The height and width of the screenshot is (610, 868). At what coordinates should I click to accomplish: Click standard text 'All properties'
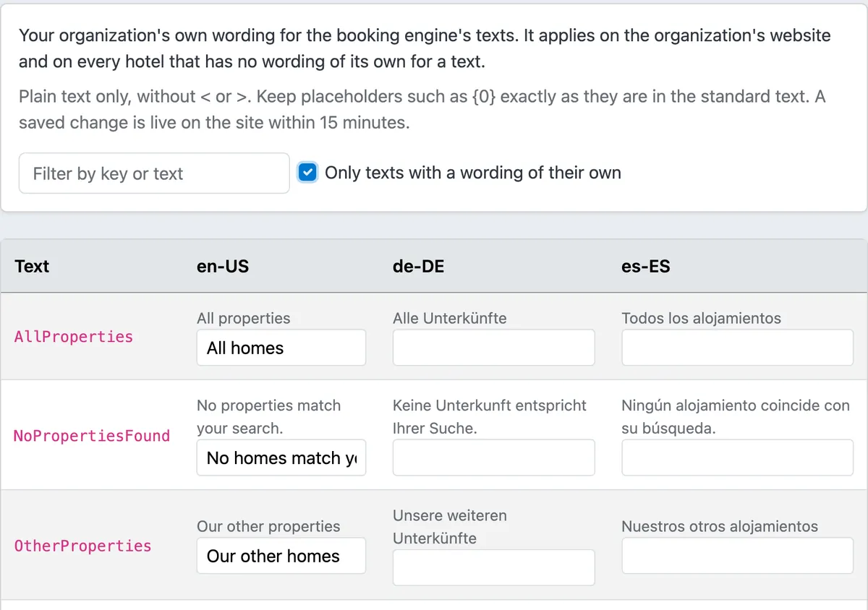click(243, 318)
